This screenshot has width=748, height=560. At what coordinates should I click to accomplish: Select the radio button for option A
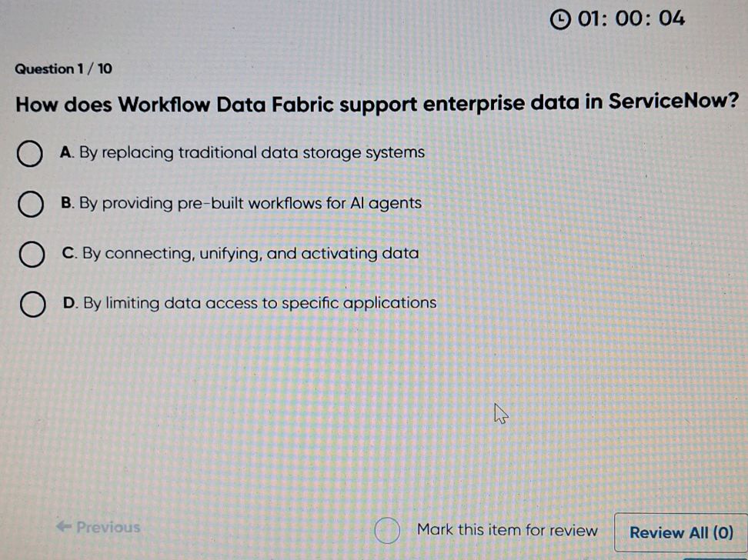coord(29,155)
